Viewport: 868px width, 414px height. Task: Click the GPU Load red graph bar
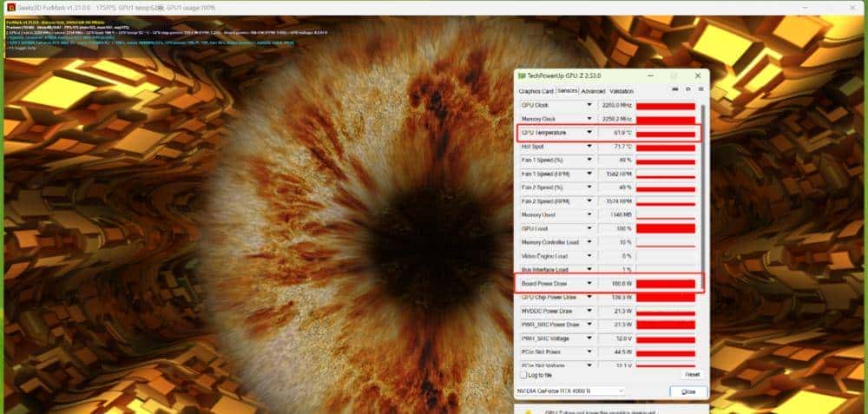pos(666,228)
